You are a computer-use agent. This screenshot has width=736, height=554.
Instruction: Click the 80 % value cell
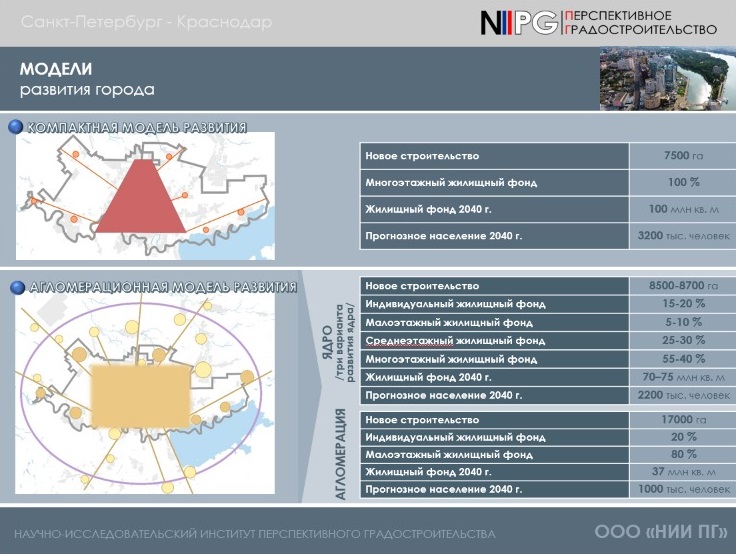[x=683, y=454]
